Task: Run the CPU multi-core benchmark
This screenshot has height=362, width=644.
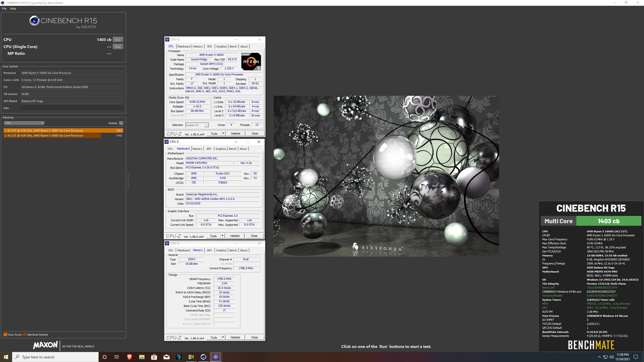Action: point(118,40)
